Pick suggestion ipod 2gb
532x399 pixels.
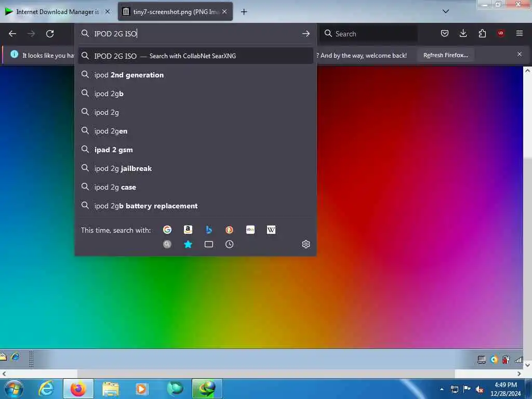pyautogui.click(x=195, y=94)
